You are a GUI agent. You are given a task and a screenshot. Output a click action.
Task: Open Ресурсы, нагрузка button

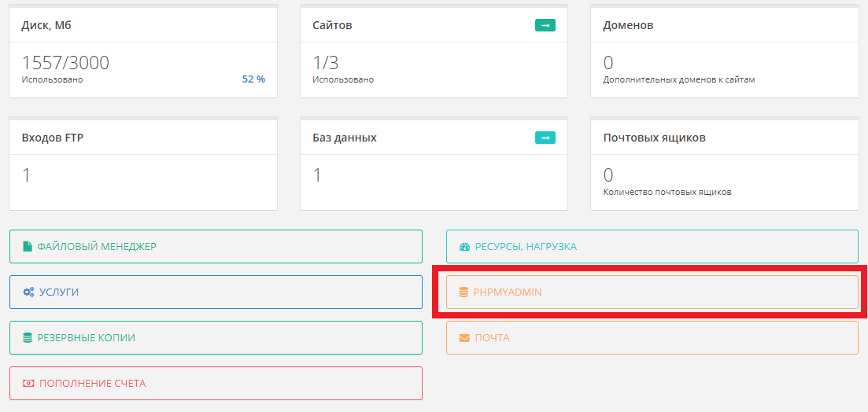652,246
